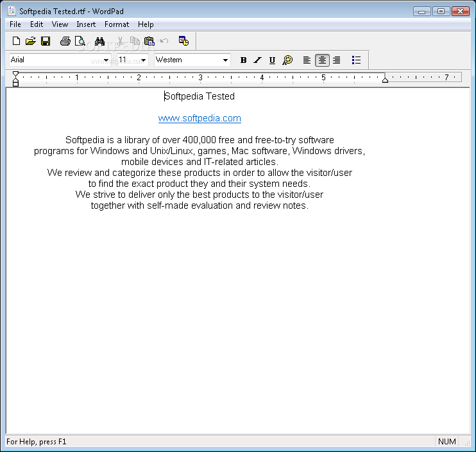Click the 'Softpedia Tested' heading text

(x=200, y=96)
